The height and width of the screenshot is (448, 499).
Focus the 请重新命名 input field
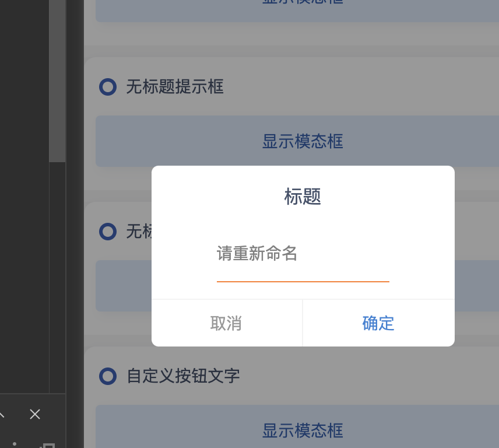point(303,254)
